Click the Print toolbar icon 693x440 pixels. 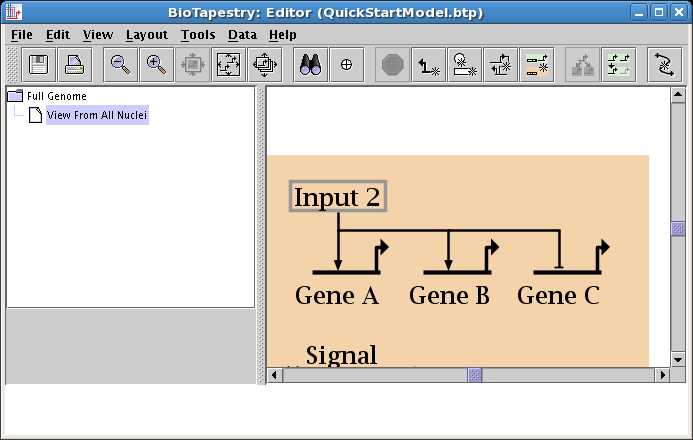tap(75, 65)
